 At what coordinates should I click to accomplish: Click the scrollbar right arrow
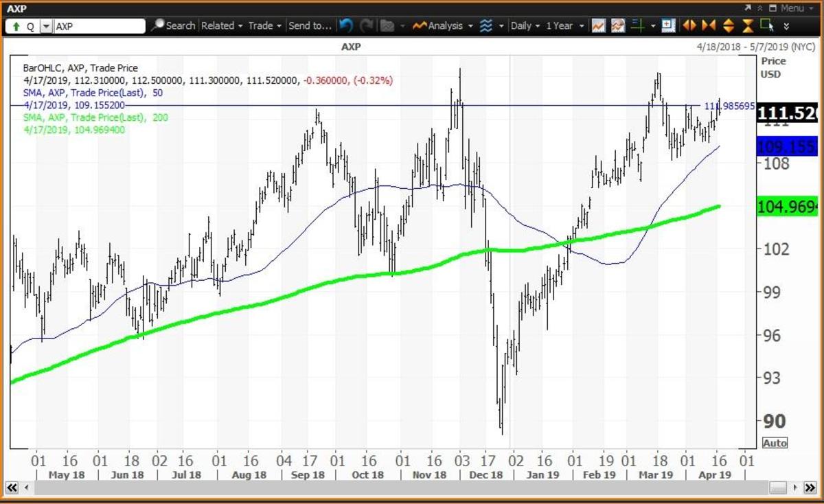coord(796,487)
